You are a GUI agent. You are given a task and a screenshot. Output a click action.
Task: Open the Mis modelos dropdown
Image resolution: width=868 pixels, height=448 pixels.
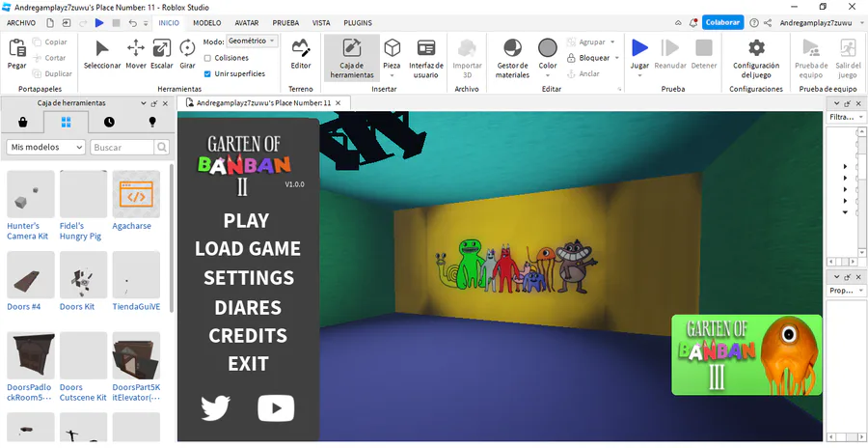click(46, 147)
